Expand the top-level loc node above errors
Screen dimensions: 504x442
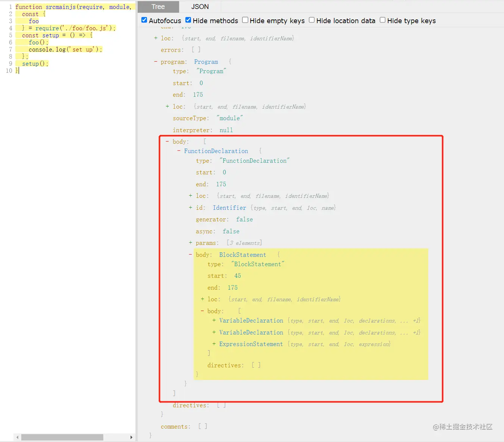pos(156,38)
